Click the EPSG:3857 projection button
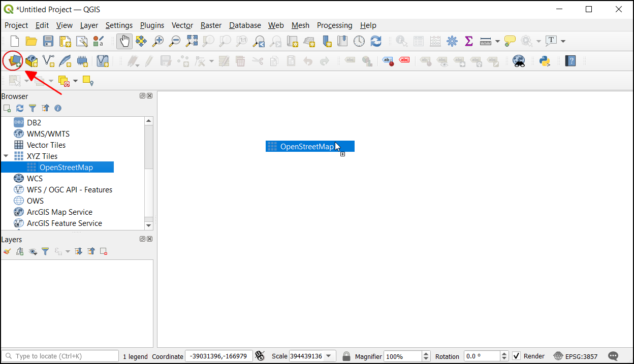The image size is (634, 364). [576, 356]
